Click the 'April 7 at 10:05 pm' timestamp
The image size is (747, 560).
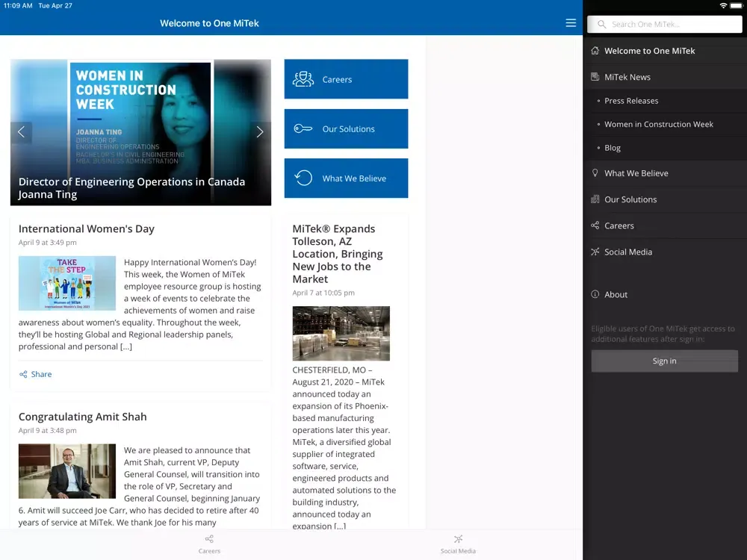point(323,293)
